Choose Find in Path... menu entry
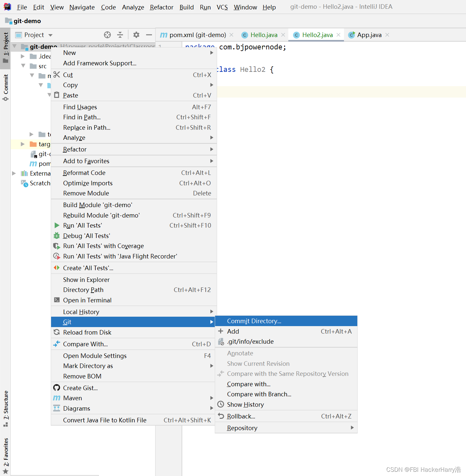Viewport: 466px width, 476px height. coord(134,117)
